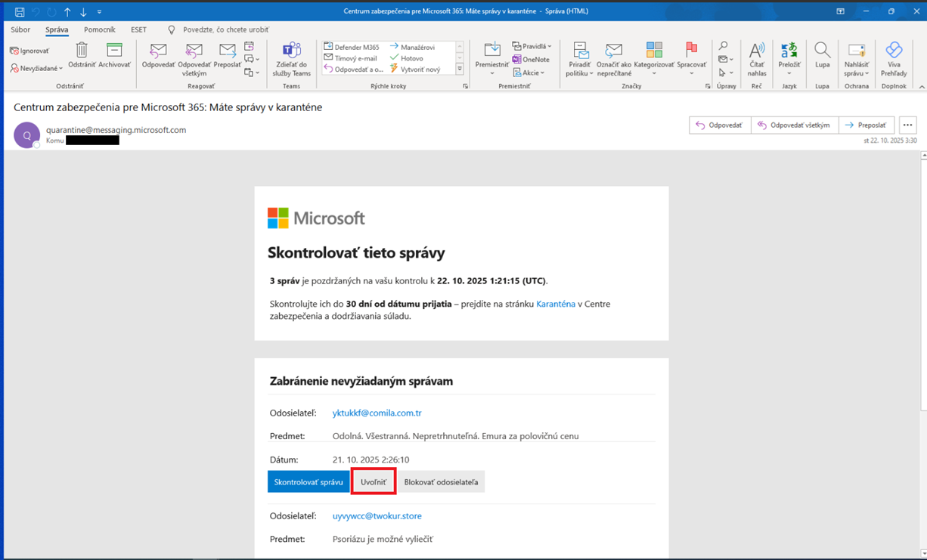Image resolution: width=927 pixels, height=560 pixels.
Task: Expand the Rýchle kroky gallery
Action: point(459,69)
